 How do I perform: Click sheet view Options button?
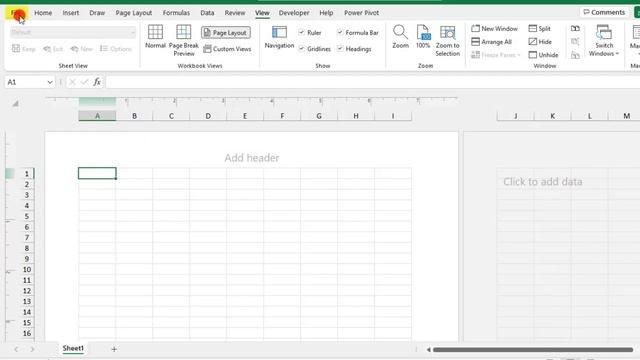click(x=116, y=49)
